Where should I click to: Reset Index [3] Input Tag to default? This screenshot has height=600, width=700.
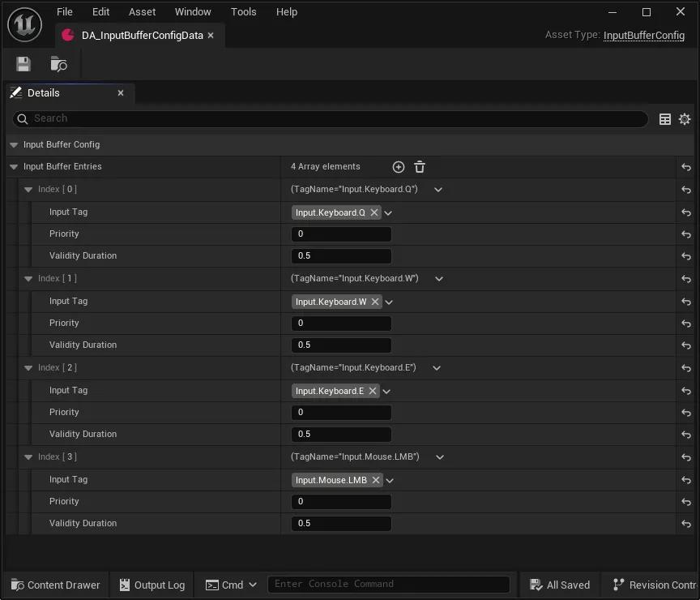[x=686, y=480]
